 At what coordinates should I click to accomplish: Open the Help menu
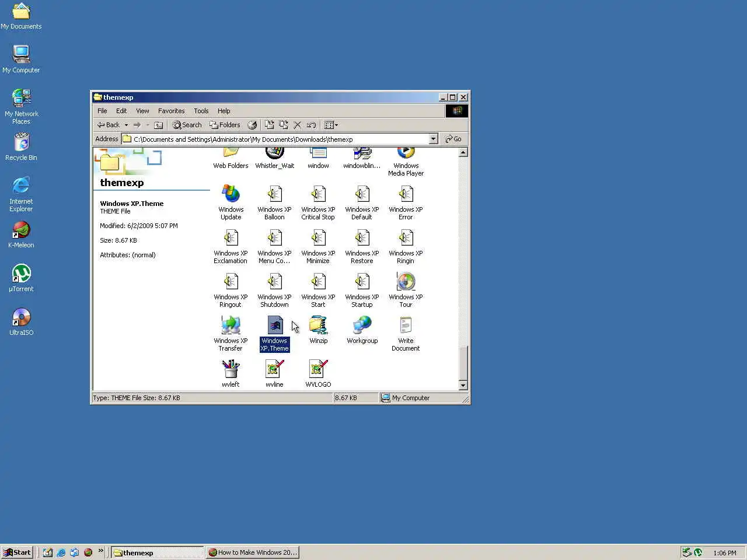click(224, 111)
